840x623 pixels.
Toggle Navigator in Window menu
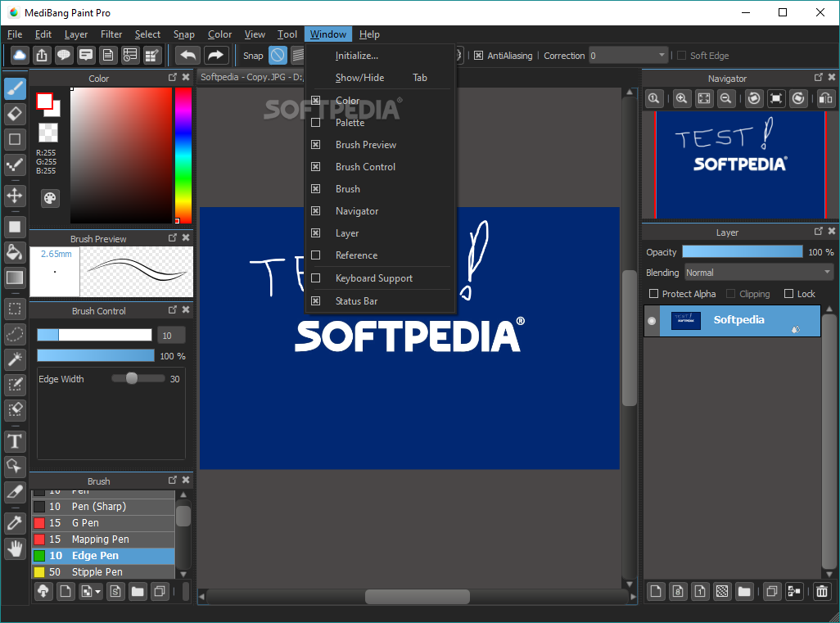pos(315,211)
